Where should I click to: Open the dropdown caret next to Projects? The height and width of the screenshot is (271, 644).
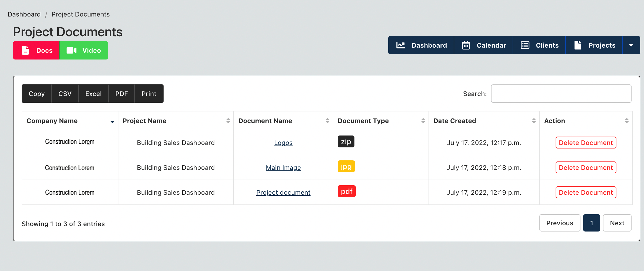[631, 45]
